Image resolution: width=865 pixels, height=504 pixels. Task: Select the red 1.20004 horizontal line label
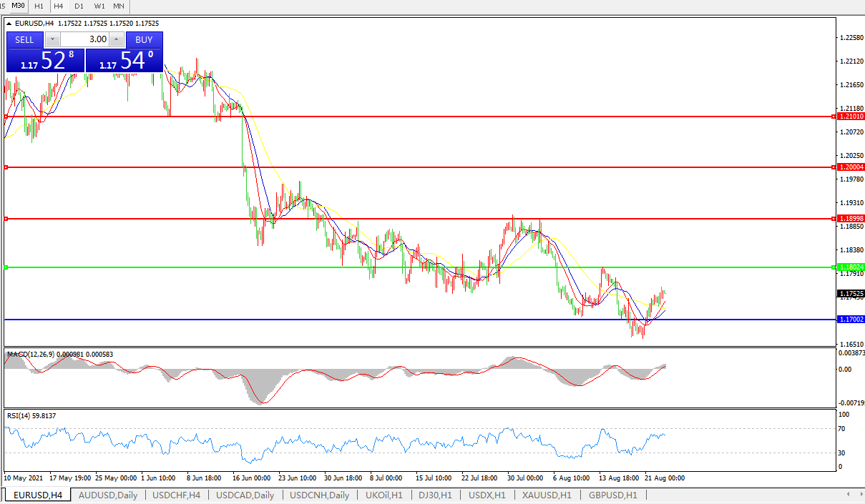tap(850, 167)
